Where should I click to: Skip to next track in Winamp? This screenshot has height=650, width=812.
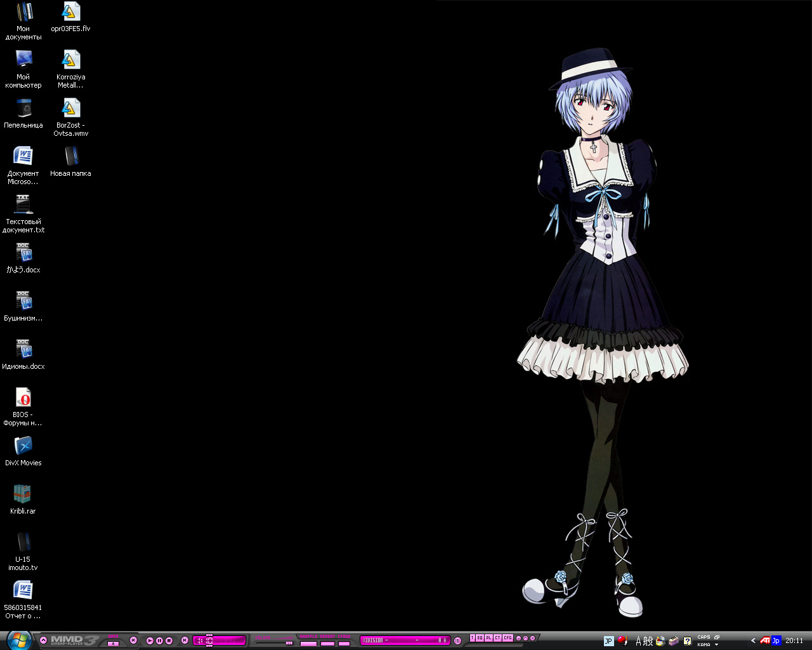tap(185, 640)
